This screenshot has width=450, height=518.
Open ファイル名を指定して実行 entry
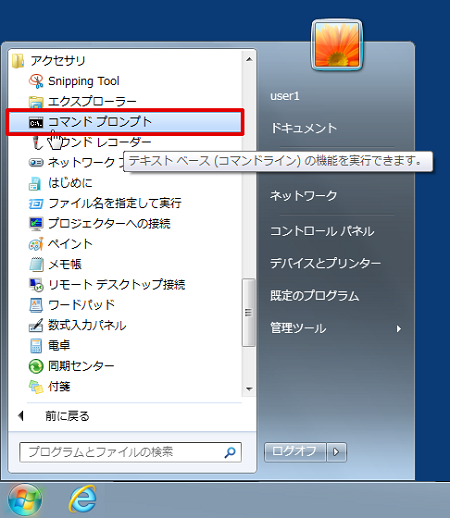click(x=115, y=203)
